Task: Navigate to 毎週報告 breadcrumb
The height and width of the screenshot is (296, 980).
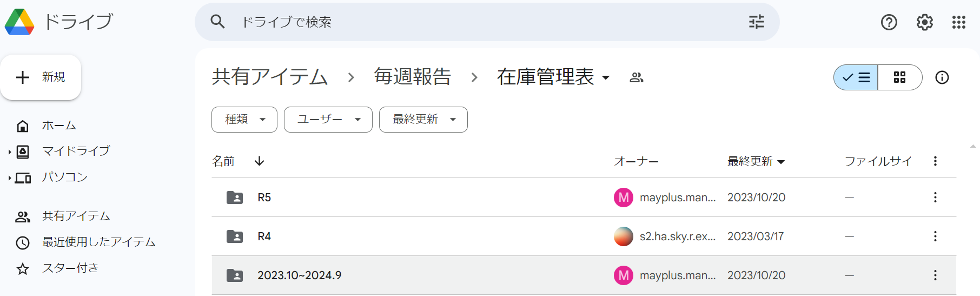Action: click(412, 77)
